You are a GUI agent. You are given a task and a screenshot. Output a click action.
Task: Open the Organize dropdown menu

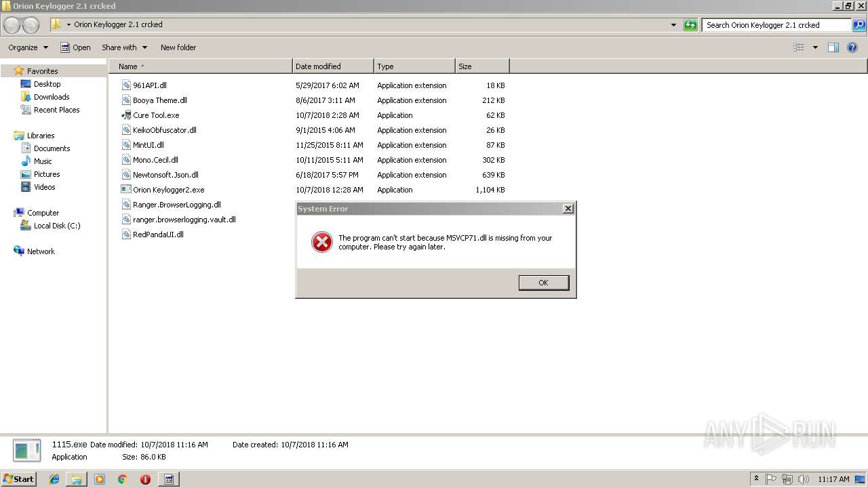click(x=28, y=47)
